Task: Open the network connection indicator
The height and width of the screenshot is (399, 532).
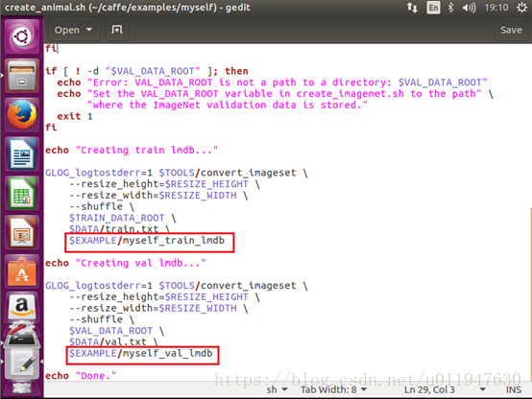Action: (x=412, y=8)
